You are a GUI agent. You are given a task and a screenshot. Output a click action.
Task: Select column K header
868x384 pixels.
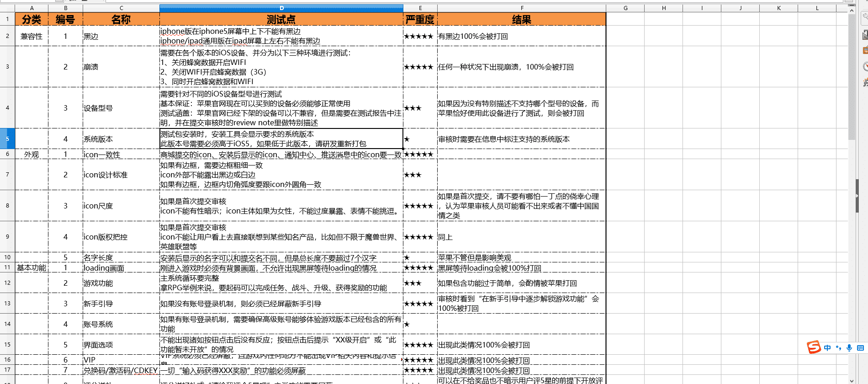coord(779,8)
